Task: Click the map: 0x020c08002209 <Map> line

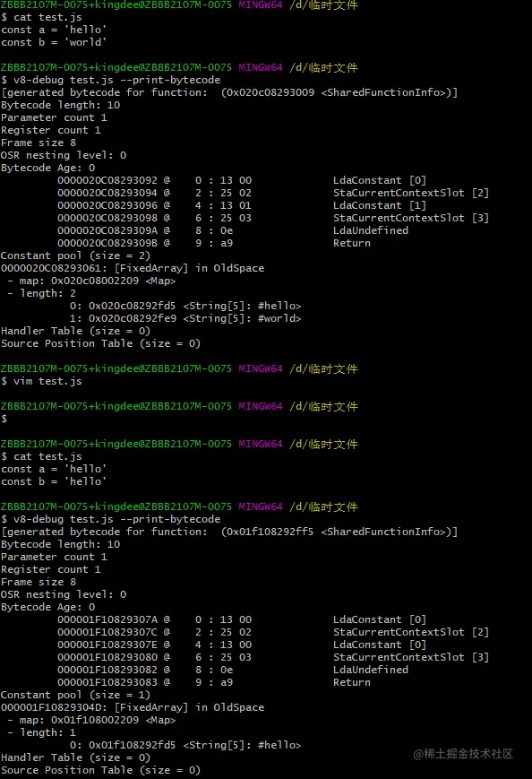Action: (91, 281)
